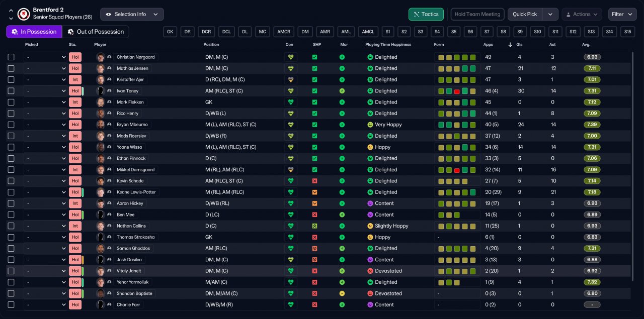
Task: Expand the Filter dropdown
Action: [622, 14]
